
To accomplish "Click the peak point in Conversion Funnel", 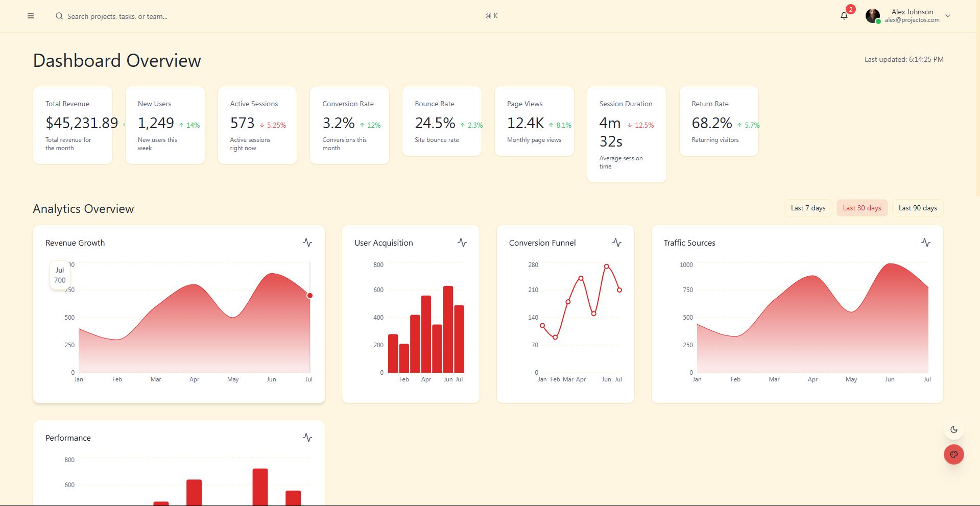I will [606, 267].
